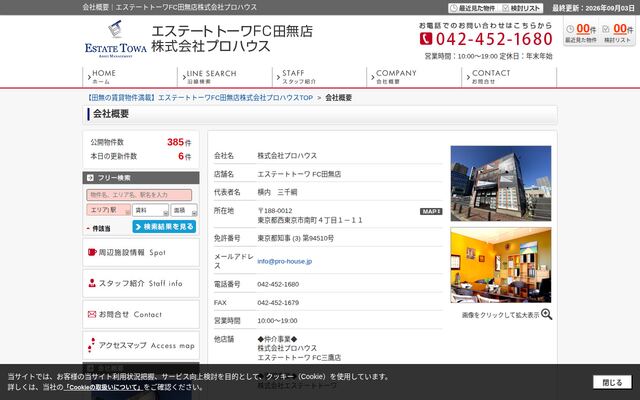Click the 042-452-1680 header phone number
The width and height of the screenshot is (640, 400).
494,39
